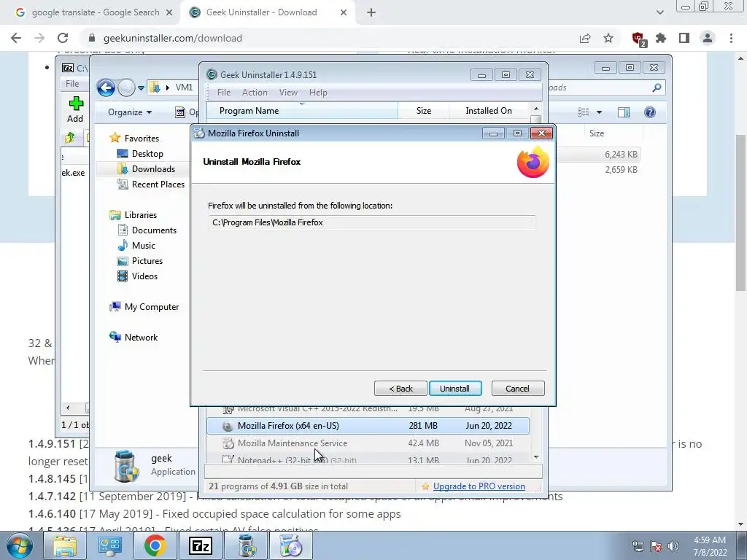Click Explorer forward navigation arrow
The width and height of the screenshot is (747, 560).
tap(126, 87)
